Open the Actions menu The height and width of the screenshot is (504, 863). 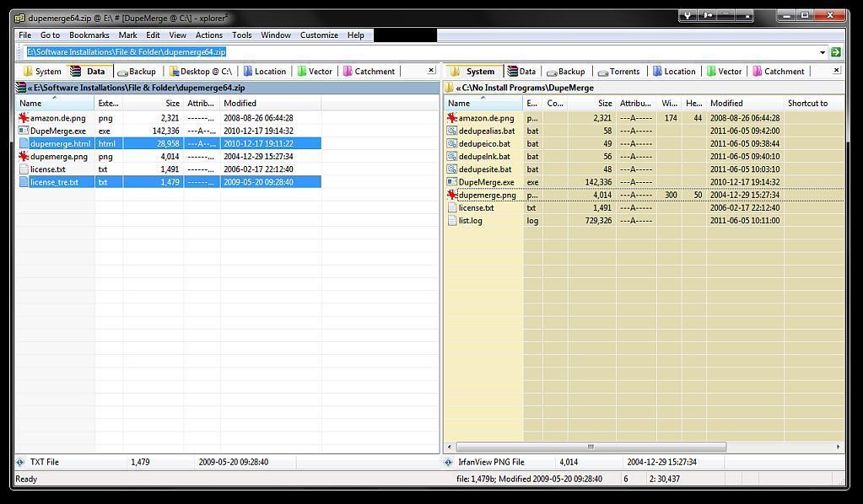tap(209, 35)
